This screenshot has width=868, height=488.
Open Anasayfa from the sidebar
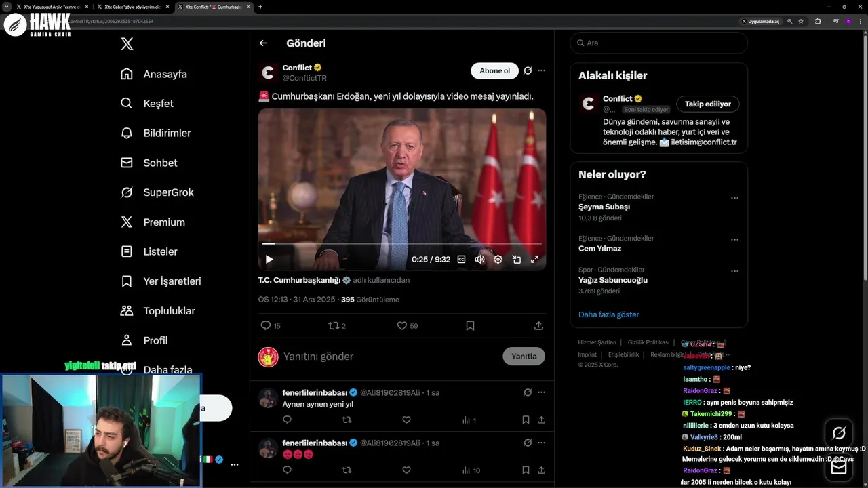coord(153,74)
